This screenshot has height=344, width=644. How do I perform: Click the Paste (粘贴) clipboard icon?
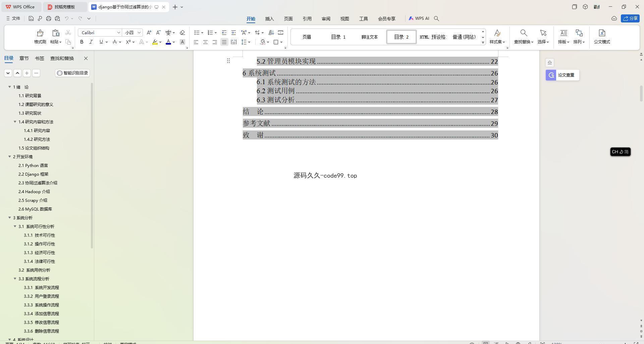(56, 33)
